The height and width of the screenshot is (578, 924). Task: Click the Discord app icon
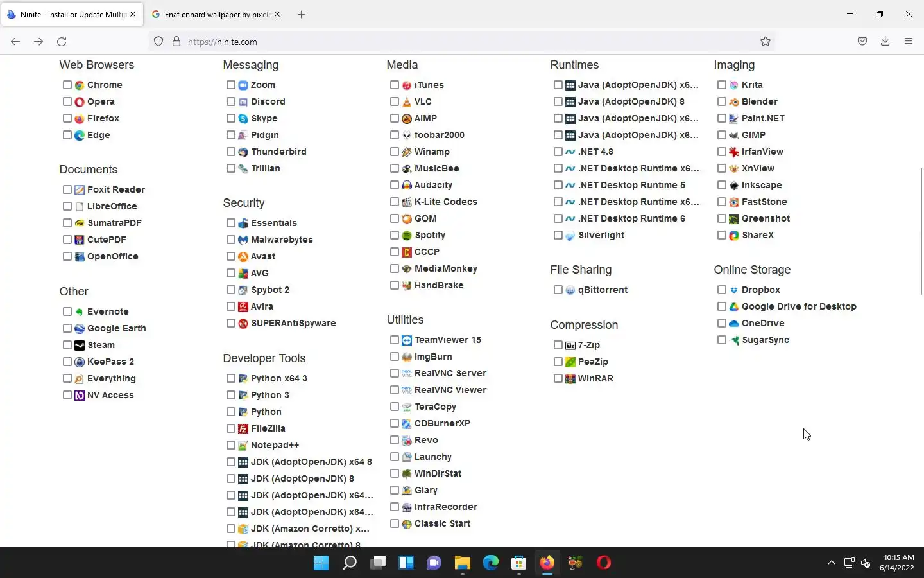point(243,101)
